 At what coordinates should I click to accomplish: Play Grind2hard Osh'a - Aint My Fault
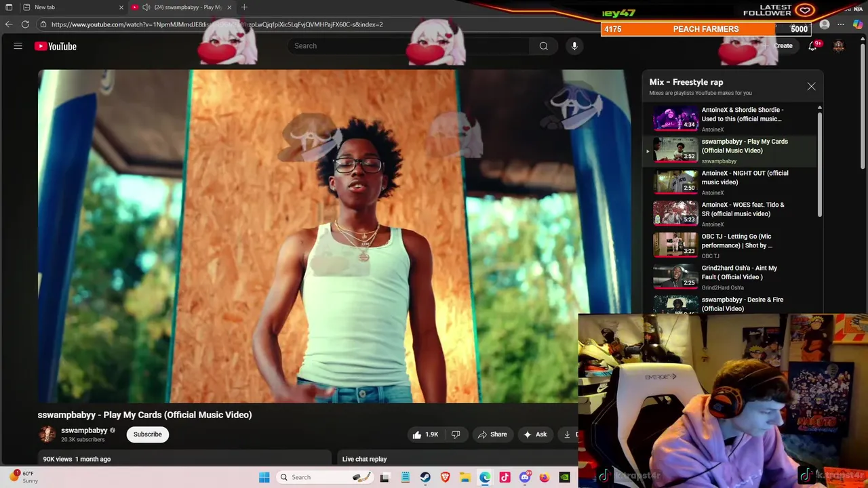click(x=739, y=272)
